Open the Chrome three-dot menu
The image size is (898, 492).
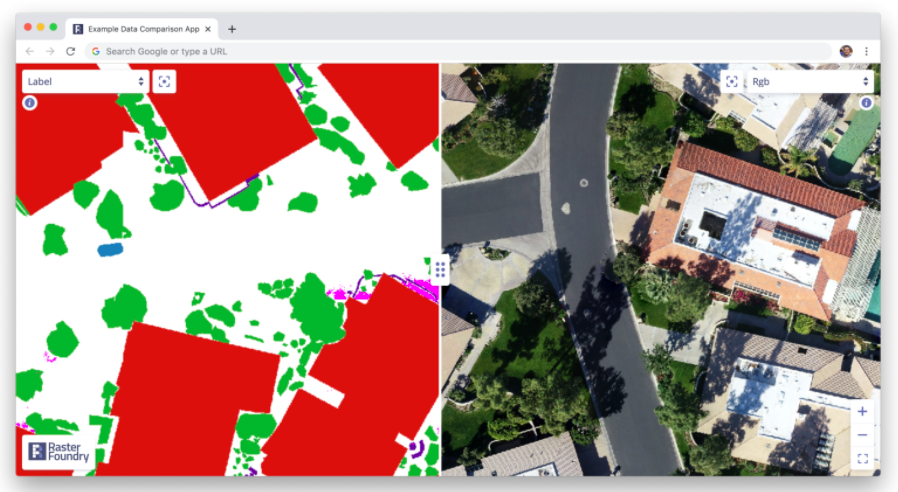click(x=866, y=51)
